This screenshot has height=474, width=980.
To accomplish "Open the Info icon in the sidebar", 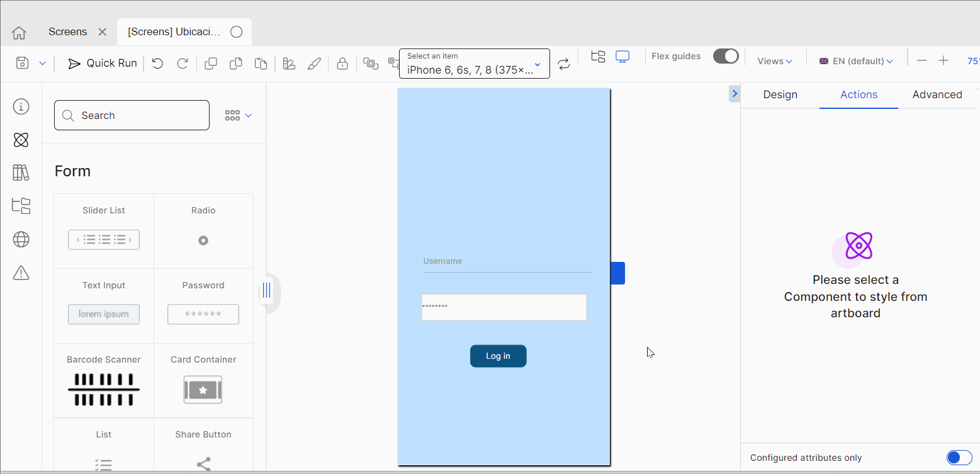I will [x=21, y=106].
